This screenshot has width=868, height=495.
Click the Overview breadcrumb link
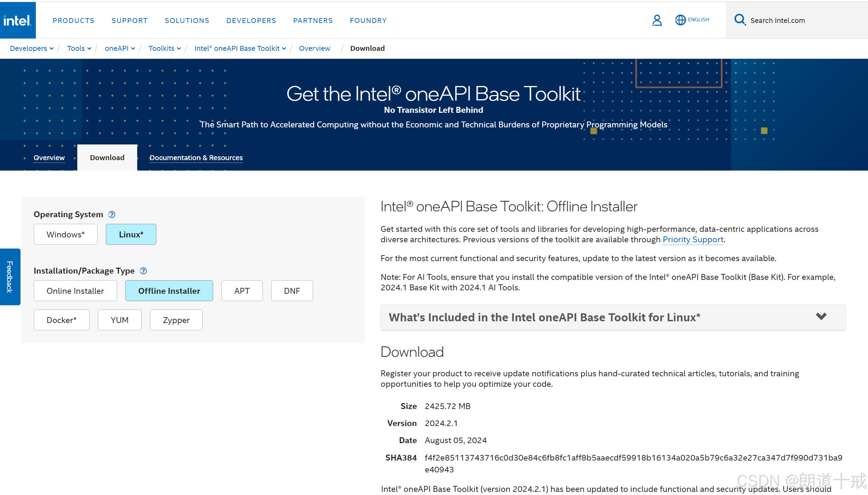pyautogui.click(x=314, y=48)
